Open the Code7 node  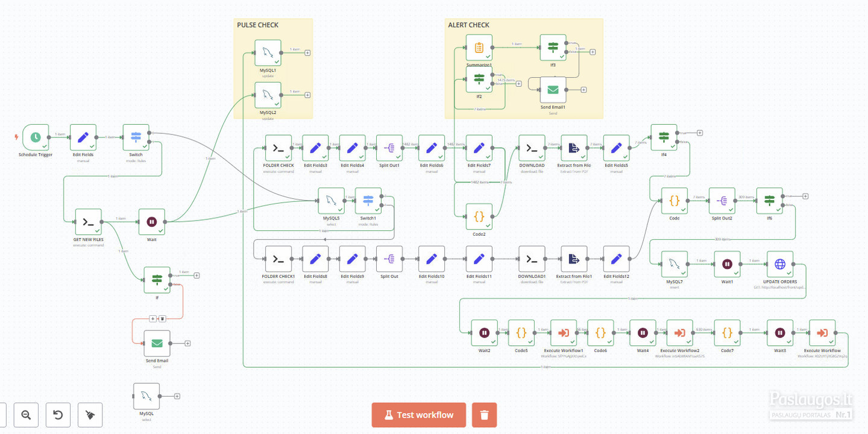727,333
